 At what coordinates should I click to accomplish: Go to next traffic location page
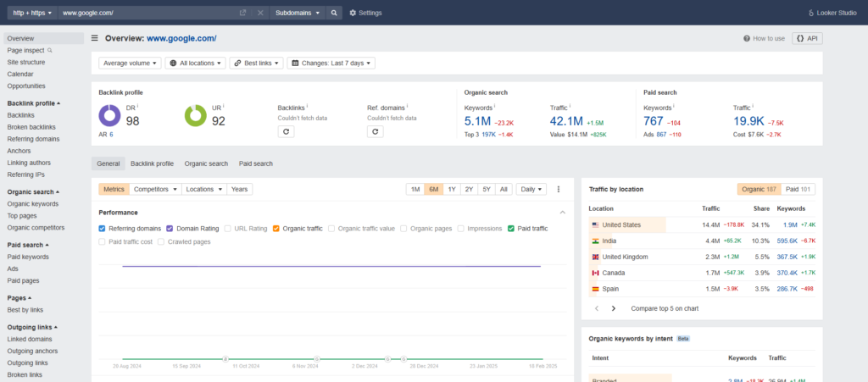614,308
